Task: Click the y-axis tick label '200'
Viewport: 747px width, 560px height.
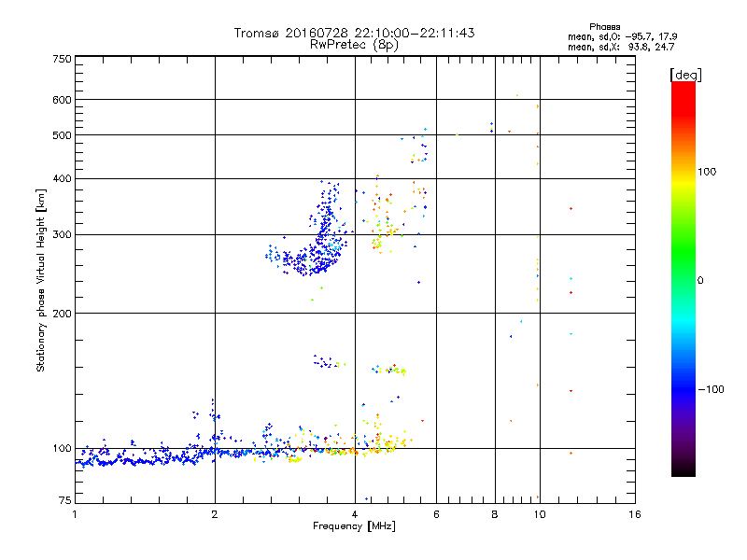Action: [62, 314]
